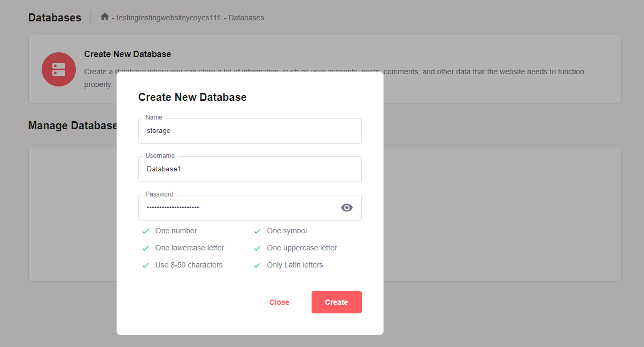This screenshot has height=347, width=644.
Task: Click the red database icon in the banner
Action: 59,69
